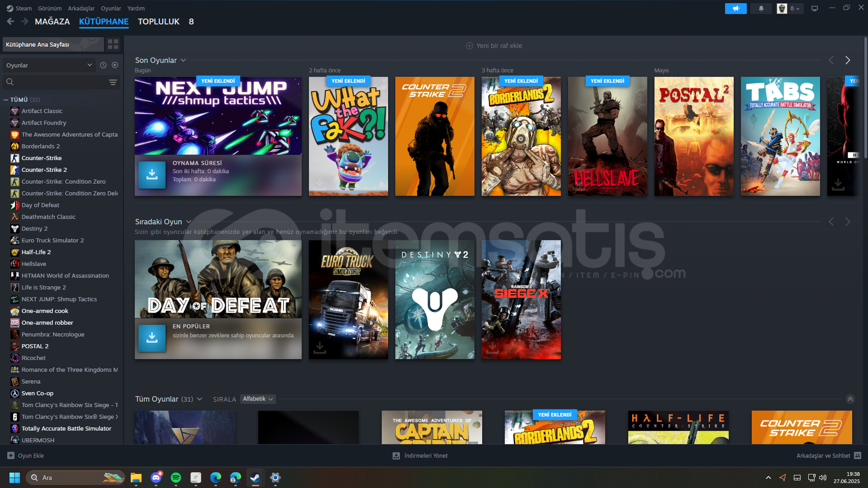The width and height of the screenshot is (868, 488).
Task: Open Kütüphane Ana Sayfası
Action: (53, 44)
